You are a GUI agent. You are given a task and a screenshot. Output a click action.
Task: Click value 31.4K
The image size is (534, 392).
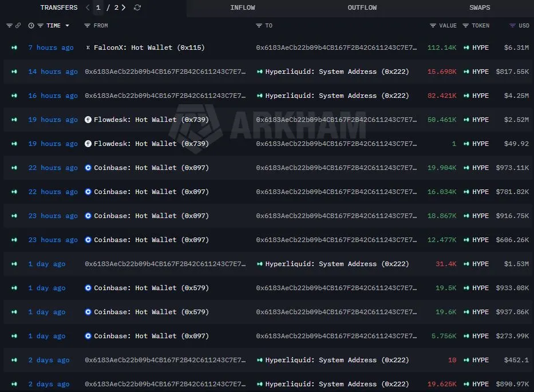[x=446, y=264]
